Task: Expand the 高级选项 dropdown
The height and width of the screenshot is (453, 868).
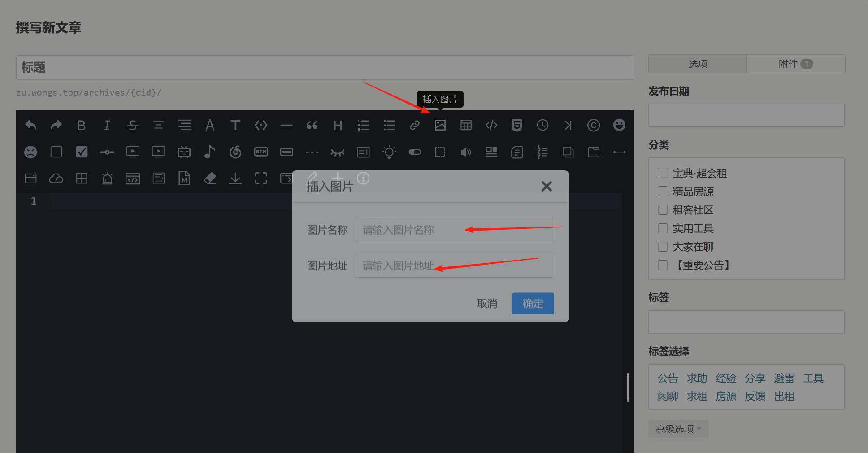Action: (678, 429)
